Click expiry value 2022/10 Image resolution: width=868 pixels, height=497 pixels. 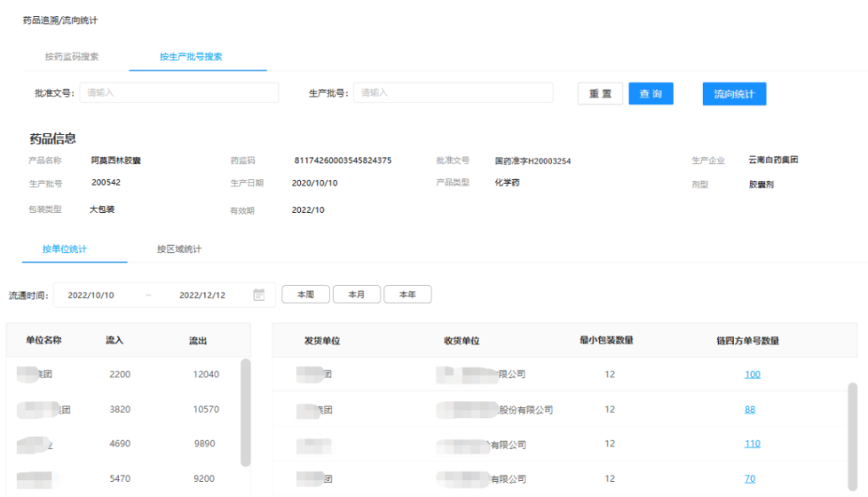(308, 210)
